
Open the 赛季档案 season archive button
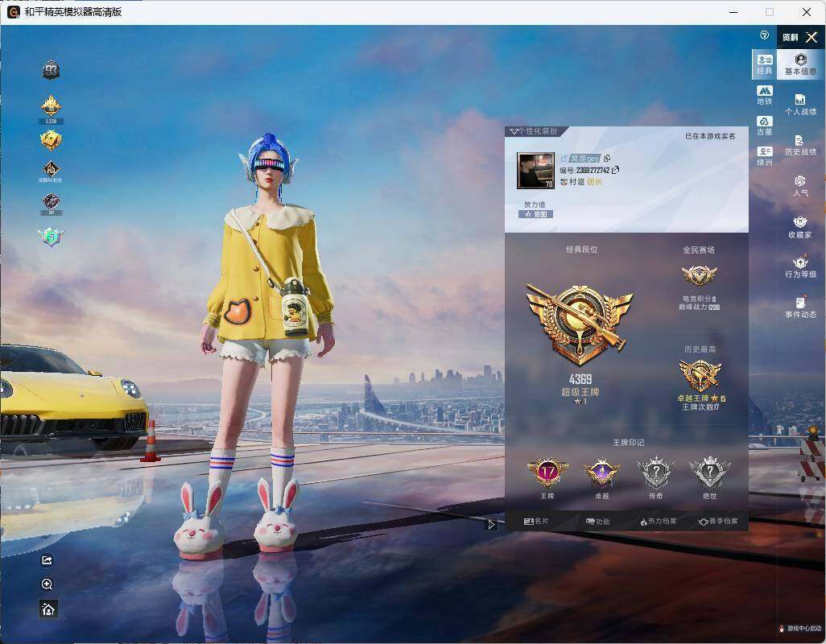tap(718, 521)
